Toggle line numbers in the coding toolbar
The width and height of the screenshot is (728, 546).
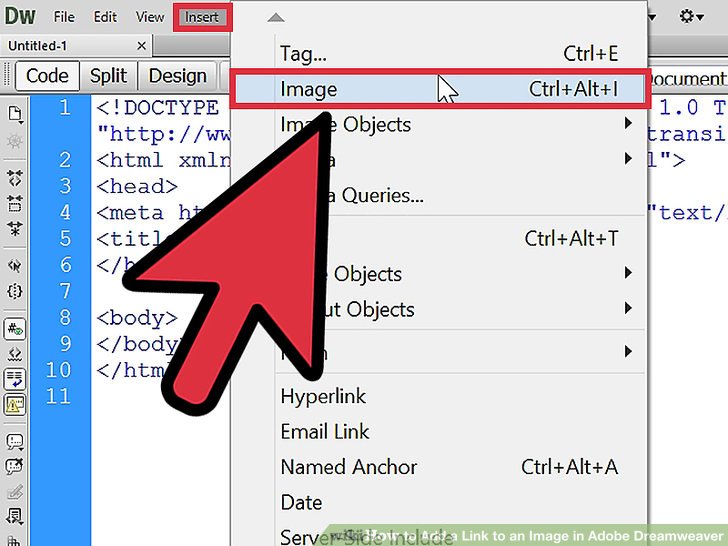click(x=15, y=328)
